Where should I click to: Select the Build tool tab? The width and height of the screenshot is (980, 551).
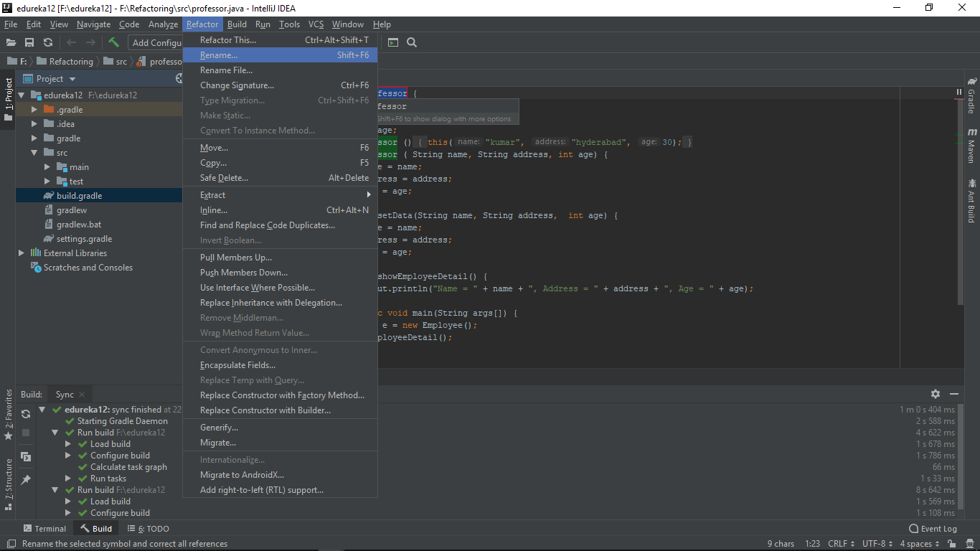[x=96, y=529]
